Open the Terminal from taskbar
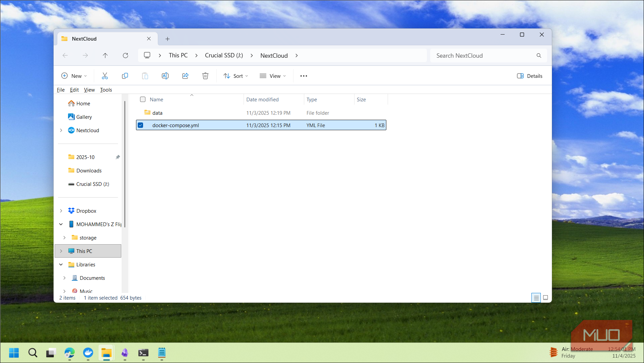The image size is (644, 363). [x=143, y=353]
